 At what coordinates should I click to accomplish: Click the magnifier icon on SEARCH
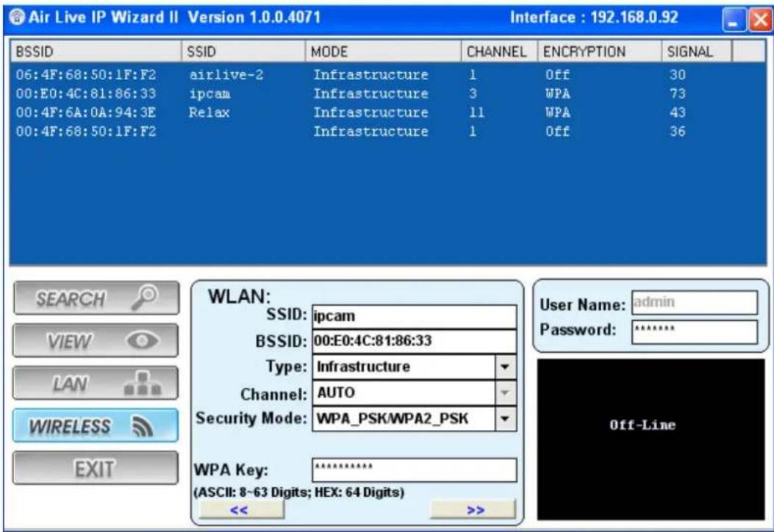[x=145, y=297]
